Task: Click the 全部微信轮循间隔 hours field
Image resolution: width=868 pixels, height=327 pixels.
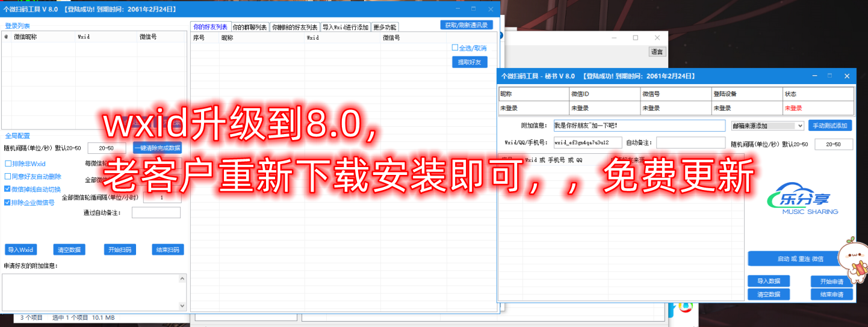Action: [162, 197]
